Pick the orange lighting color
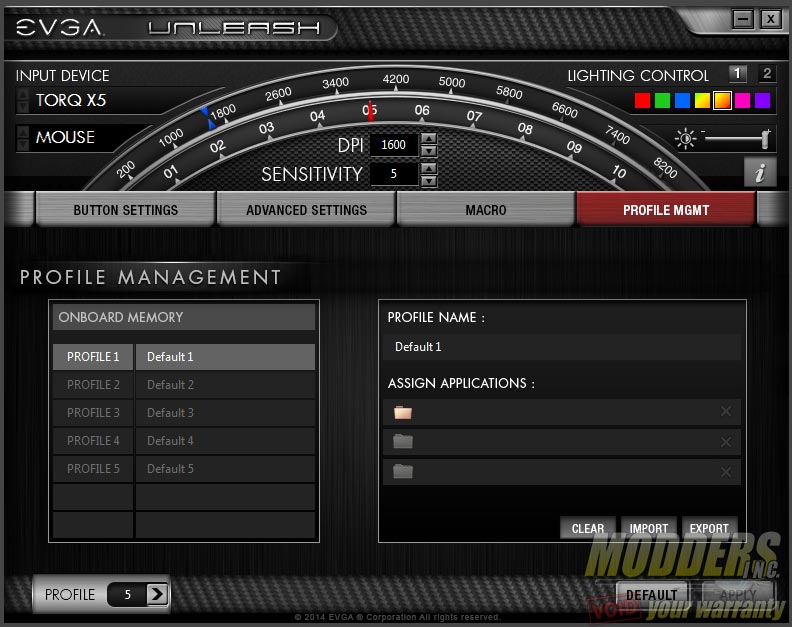The height and width of the screenshot is (627, 792). (x=722, y=100)
